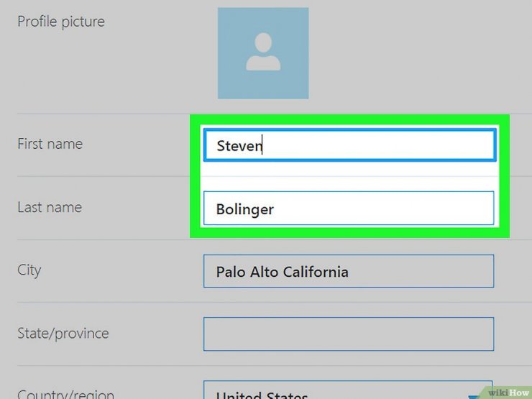
Task: Open the blue profile picture tile
Action: point(263,53)
